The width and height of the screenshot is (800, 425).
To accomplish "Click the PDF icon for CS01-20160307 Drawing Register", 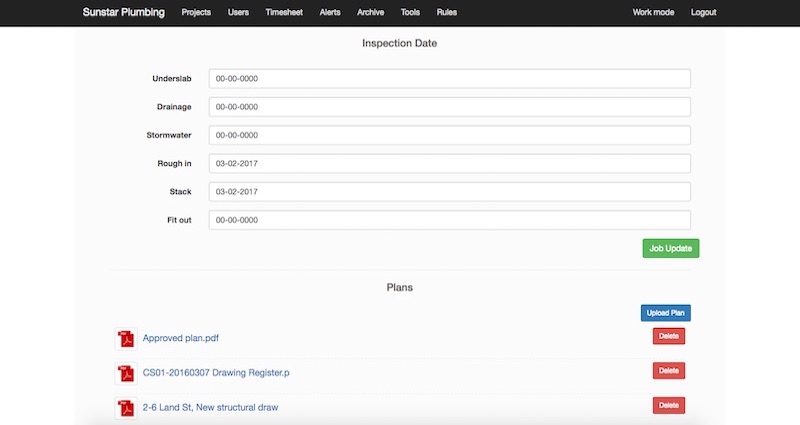I will (x=126, y=373).
